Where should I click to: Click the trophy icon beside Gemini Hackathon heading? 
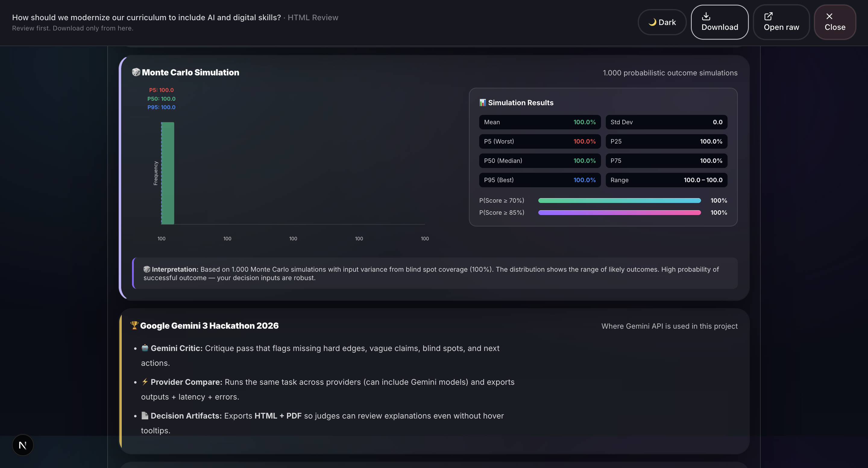pos(134,325)
